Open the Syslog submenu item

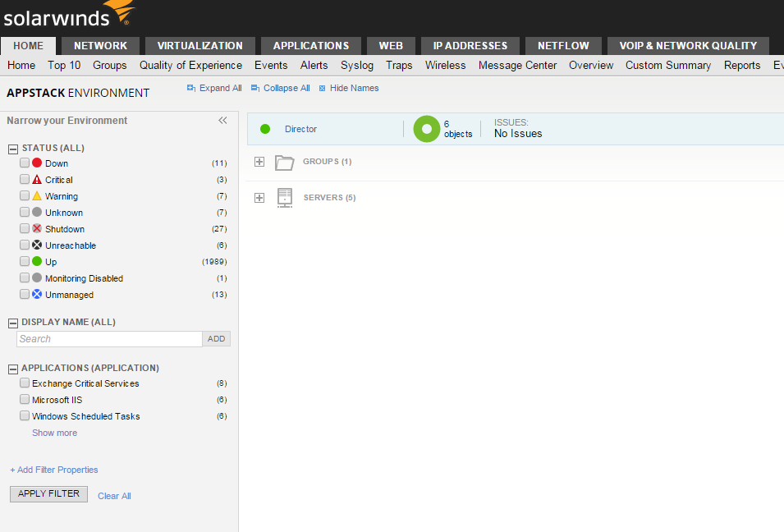[x=357, y=66]
